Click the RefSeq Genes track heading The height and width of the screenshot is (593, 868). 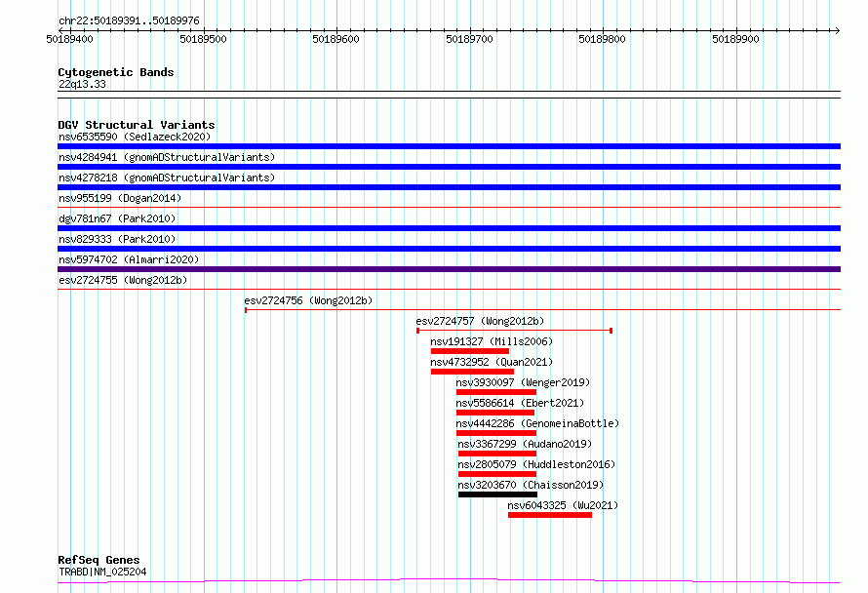(99, 560)
